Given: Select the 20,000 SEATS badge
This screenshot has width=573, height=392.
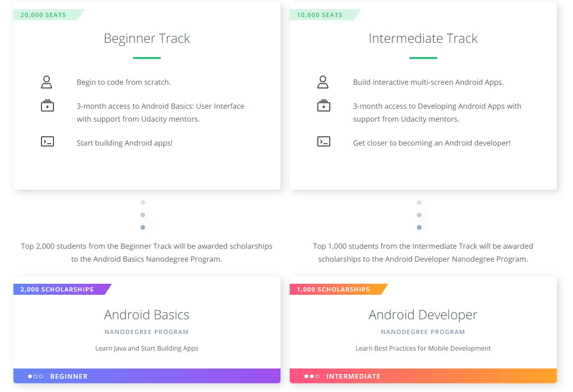Looking at the screenshot, I should pyautogui.click(x=49, y=15).
